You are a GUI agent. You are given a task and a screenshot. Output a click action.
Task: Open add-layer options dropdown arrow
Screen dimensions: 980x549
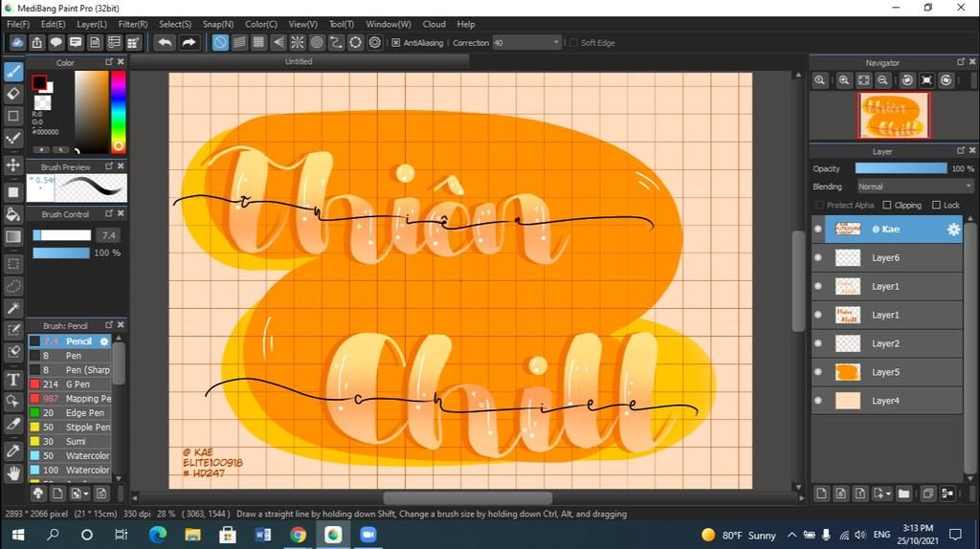888,494
